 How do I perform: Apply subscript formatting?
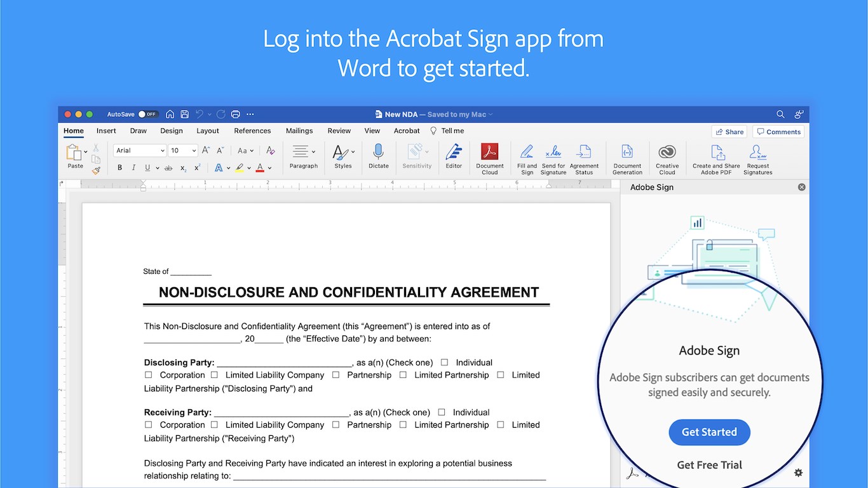[x=183, y=168]
